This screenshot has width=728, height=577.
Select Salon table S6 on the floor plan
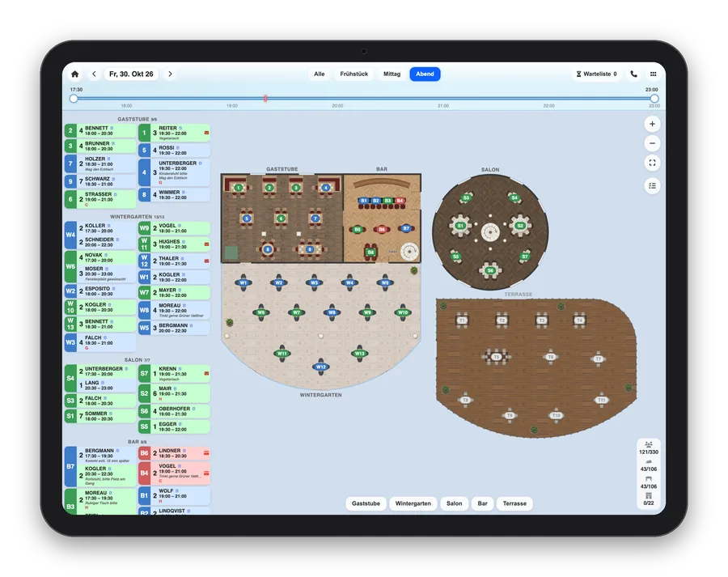pos(490,270)
